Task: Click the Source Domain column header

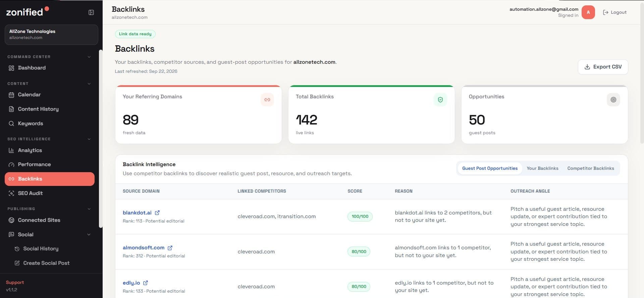Action: pyautogui.click(x=141, y=191)
